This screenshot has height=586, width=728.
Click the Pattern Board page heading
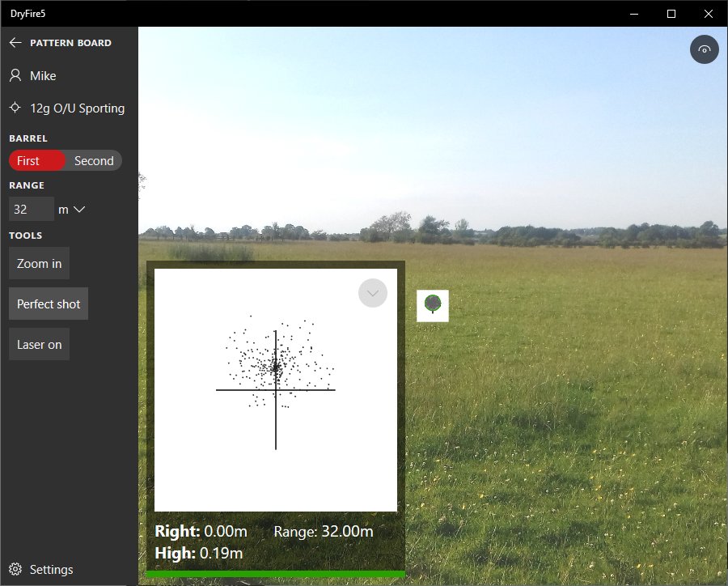click(x=70, y=43)
